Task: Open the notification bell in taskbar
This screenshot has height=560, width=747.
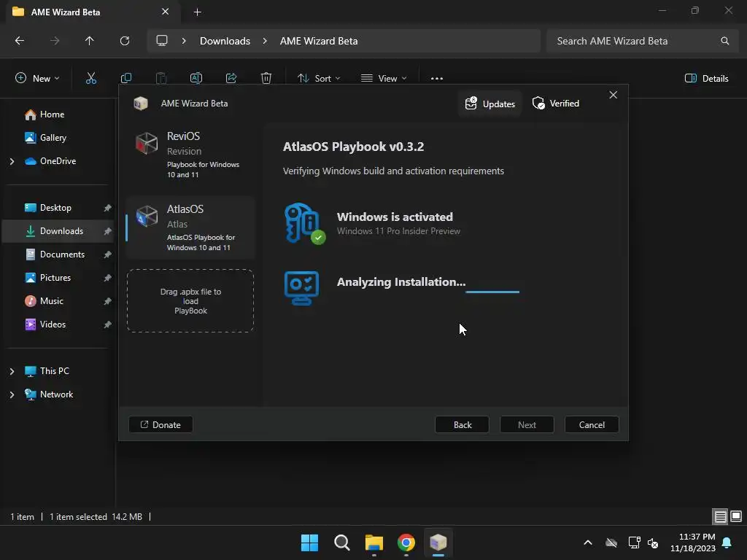Action: [x=727, y=542]
